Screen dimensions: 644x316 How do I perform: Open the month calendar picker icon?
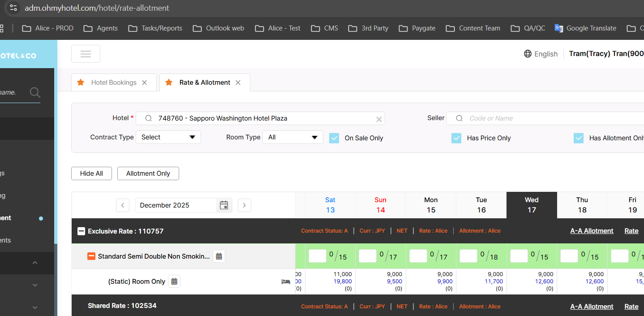tap(224, 205)
